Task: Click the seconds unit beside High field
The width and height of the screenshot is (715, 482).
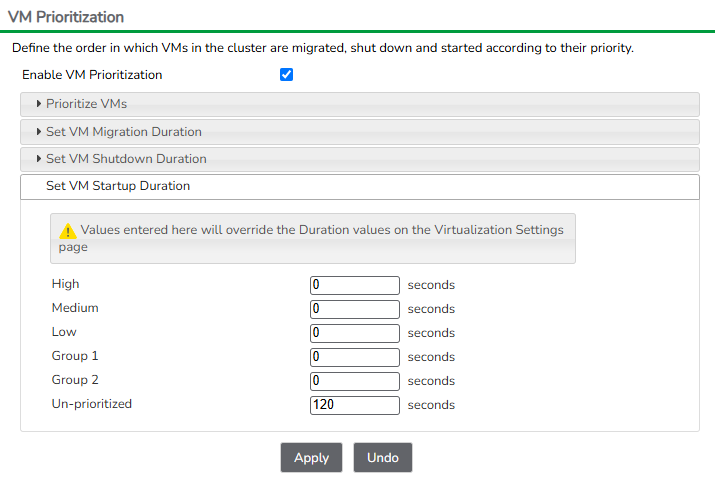Action: (431, 285)
